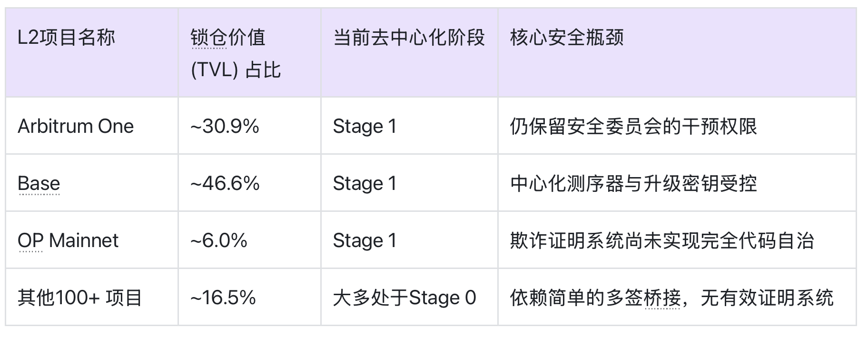This screenshot has height=338, width=868.
Task: Click the OP Mainnet project name
Action: click(68, 240)
